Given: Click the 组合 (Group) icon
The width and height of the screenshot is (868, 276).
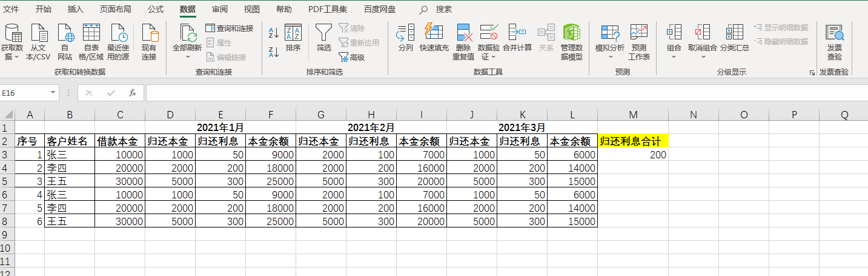Looking at the screenshot, I should coord(674,33).
